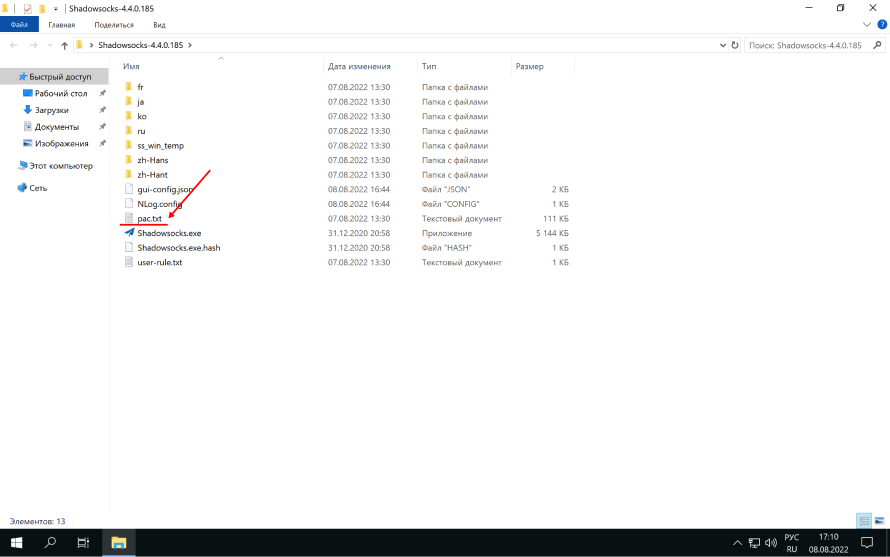
Task: Open Документы in the sidebar
Action: [x=56, y=127]
